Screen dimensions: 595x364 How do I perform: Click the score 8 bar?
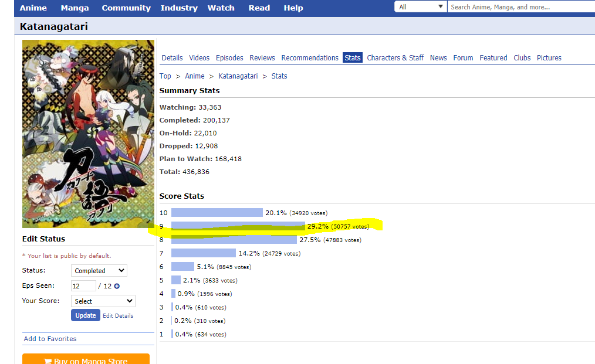tap(234, 240)
